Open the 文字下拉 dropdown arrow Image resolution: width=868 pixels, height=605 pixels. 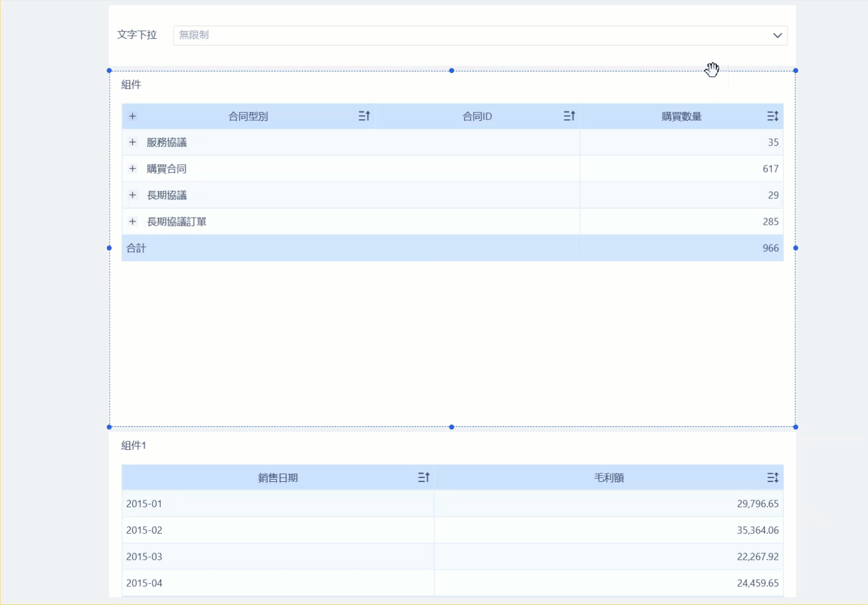[777, 35]
